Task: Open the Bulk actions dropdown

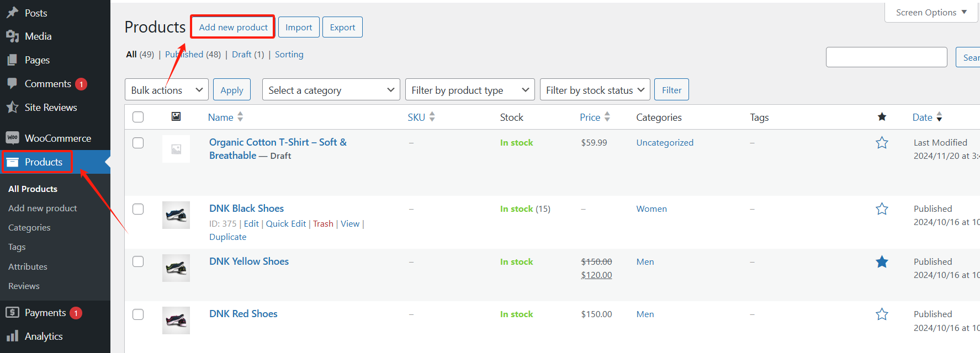Action: tap(166, 90)
